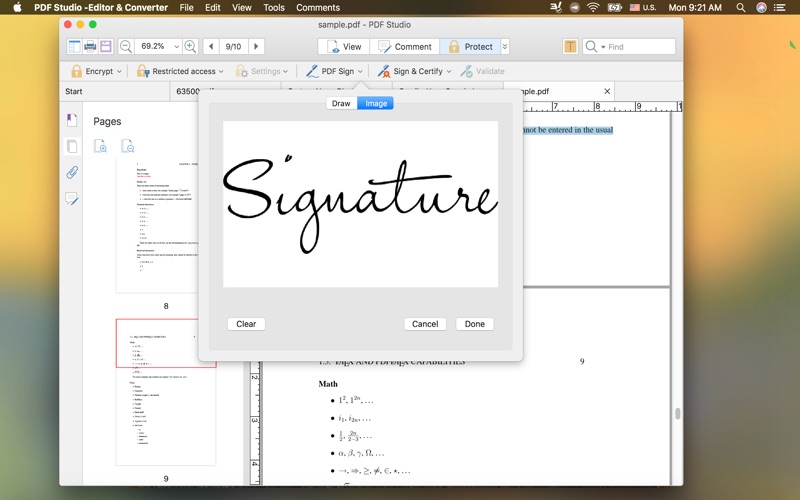800x500 pixels.
Task: Toggle the left panel layout icon
Action: pos(74,46)
